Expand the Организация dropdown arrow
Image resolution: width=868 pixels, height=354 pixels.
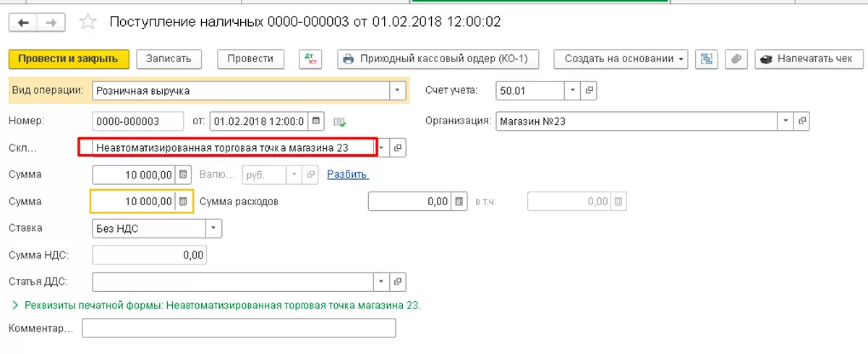pyautogui.click(x=786, y=121)
